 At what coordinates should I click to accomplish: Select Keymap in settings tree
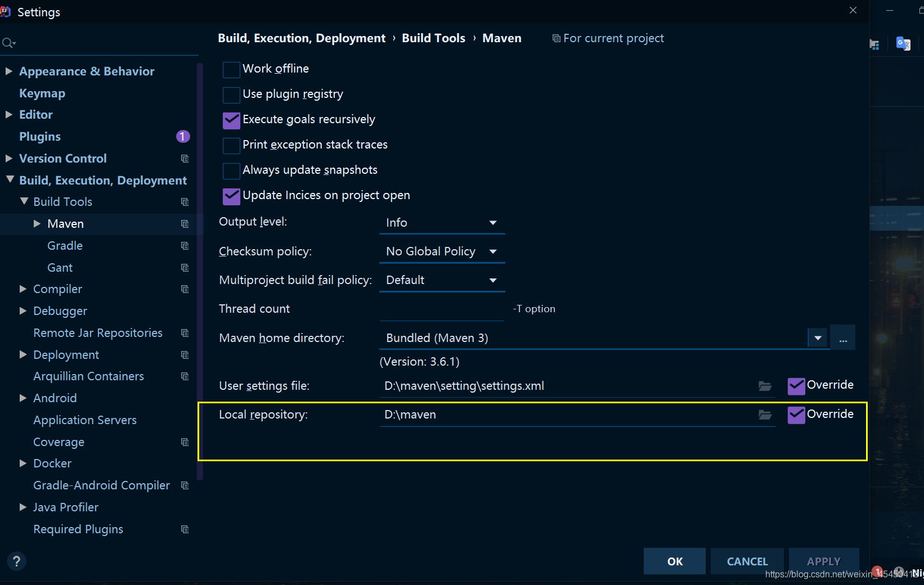coord(42,93)
